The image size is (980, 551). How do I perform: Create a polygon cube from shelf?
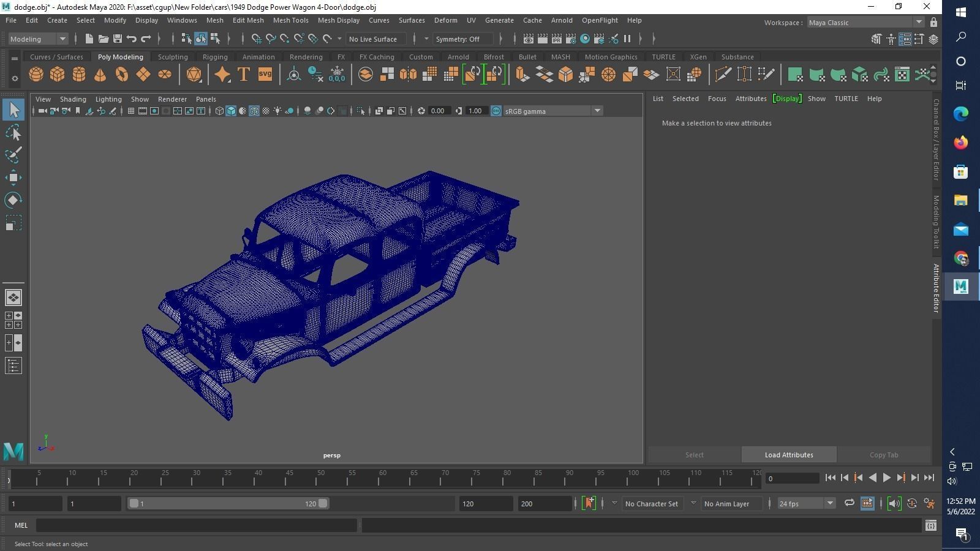pos(58,75)
